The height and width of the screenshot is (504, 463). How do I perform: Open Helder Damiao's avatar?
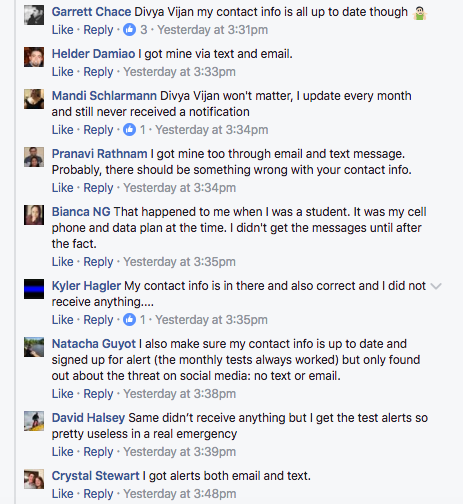click(x=34, y=57)
